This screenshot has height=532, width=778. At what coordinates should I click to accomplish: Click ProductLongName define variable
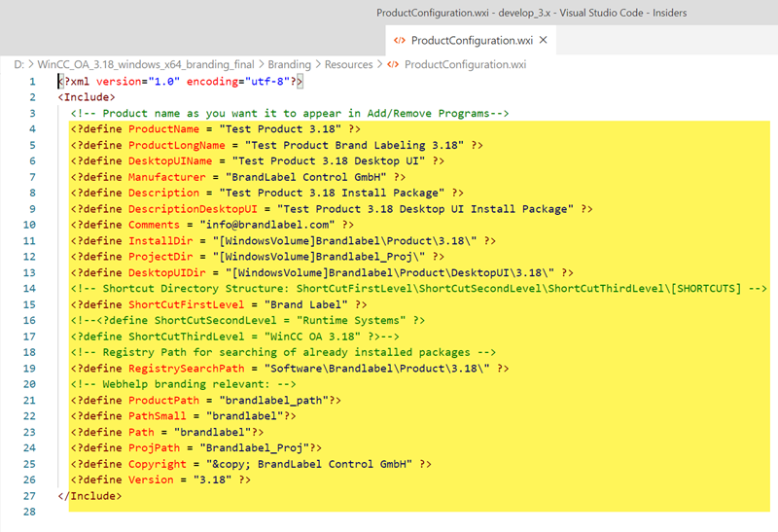click(177, 145)
